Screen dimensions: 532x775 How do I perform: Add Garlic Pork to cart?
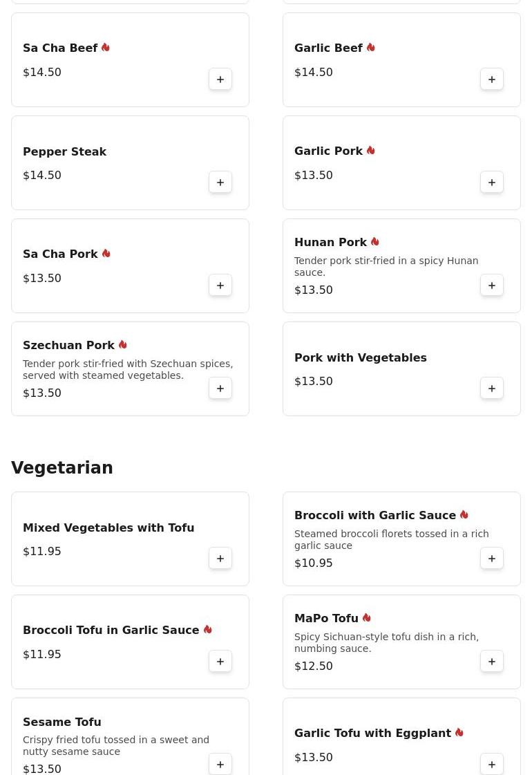[x=492, y=183]
